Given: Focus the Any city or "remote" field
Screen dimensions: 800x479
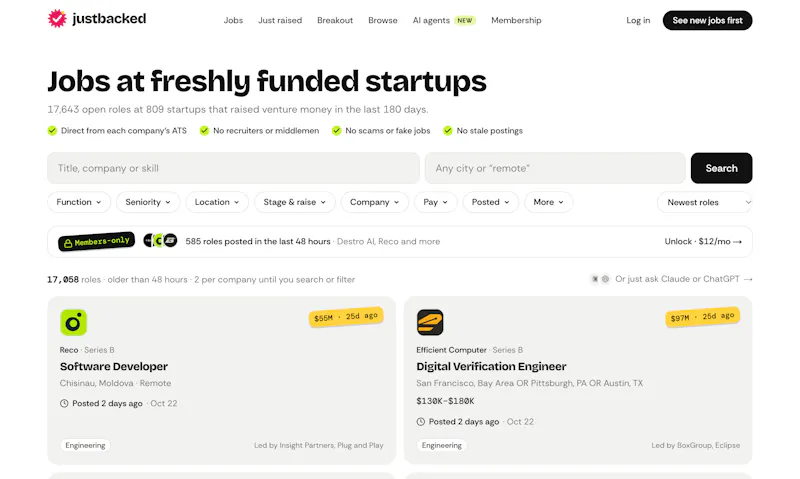Looking at the screenshot, I should [555, 168].
